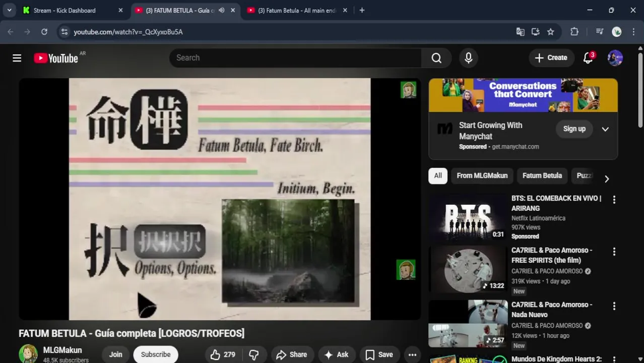Install app icon in the address bar
Viewport: 644px width, 363px height.
pos(535,32)
